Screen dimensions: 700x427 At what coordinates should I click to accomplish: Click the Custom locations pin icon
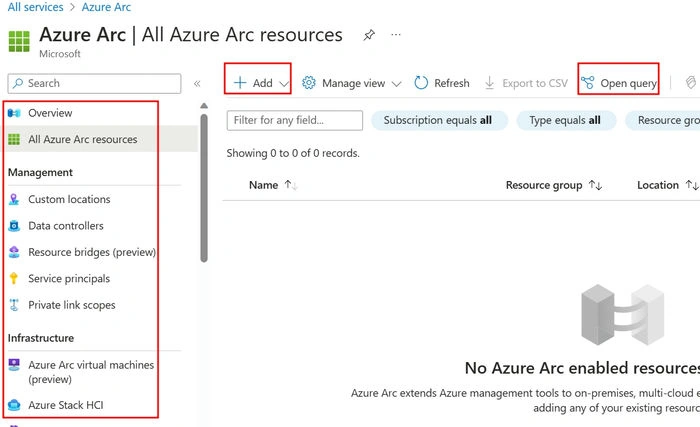click(14, 199)
